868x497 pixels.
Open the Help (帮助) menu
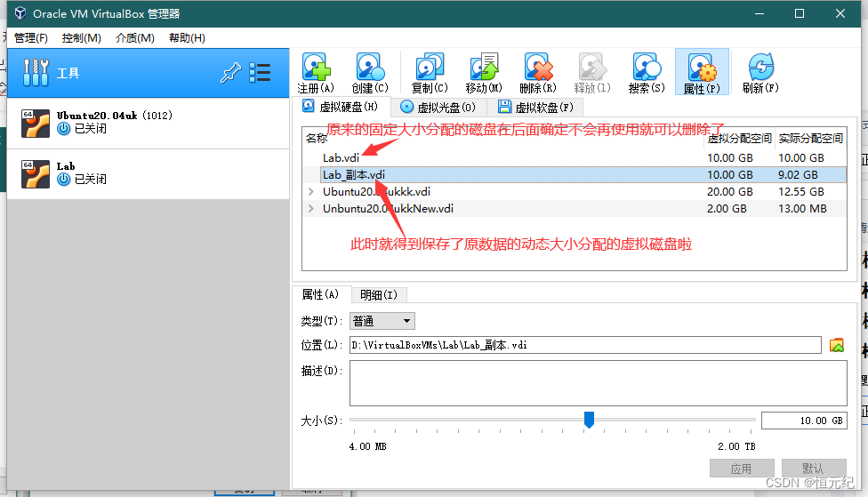click(187, 37)
